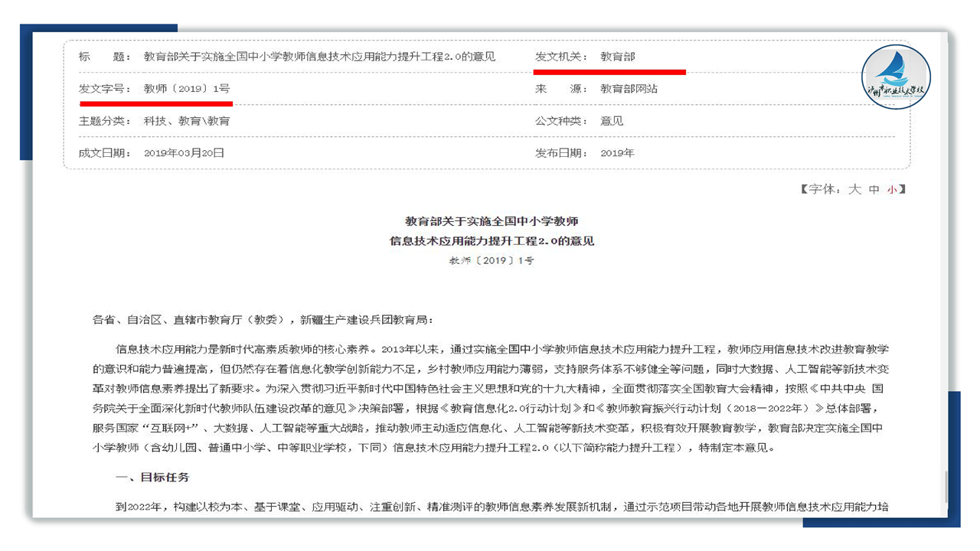Click the document number 教师〔2019〕1号 in metadata
This screenshot has height=551, width=980.
click(187, 89)
